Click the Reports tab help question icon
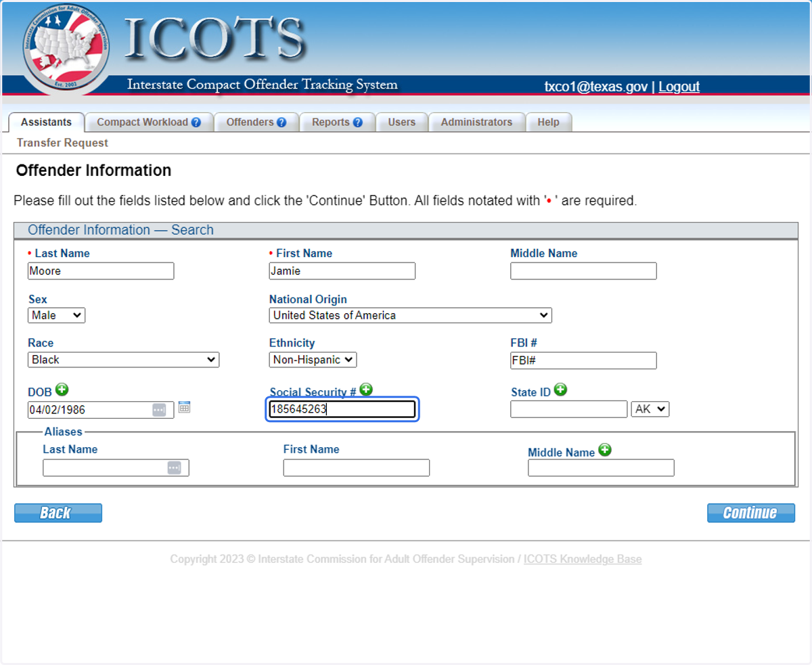Image resolution: width=812 pixels, height=665 pixels. (x=358, y=122)
